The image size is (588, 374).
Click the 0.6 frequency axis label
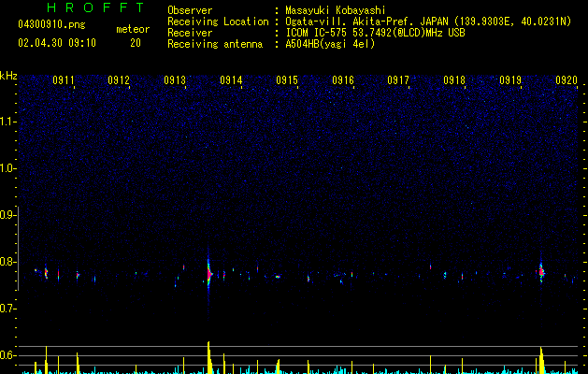coord(8,355)
